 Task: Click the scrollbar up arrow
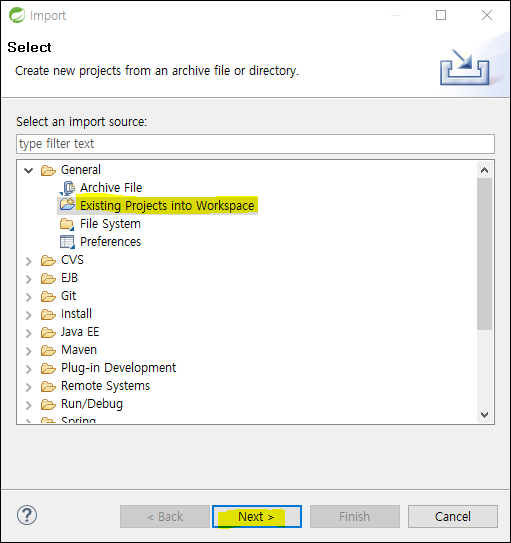(x=484, y=170)
